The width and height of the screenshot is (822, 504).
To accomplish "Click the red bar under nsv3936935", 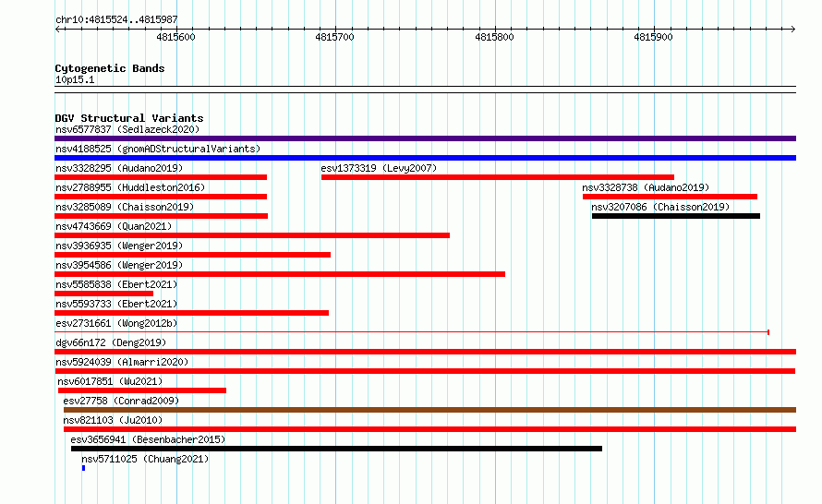I will tap(192, 255).
